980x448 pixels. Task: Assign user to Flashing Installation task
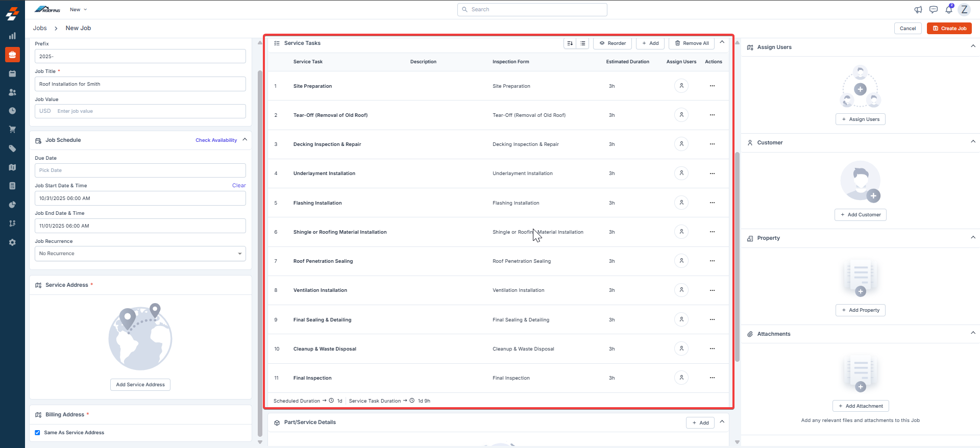681,203
